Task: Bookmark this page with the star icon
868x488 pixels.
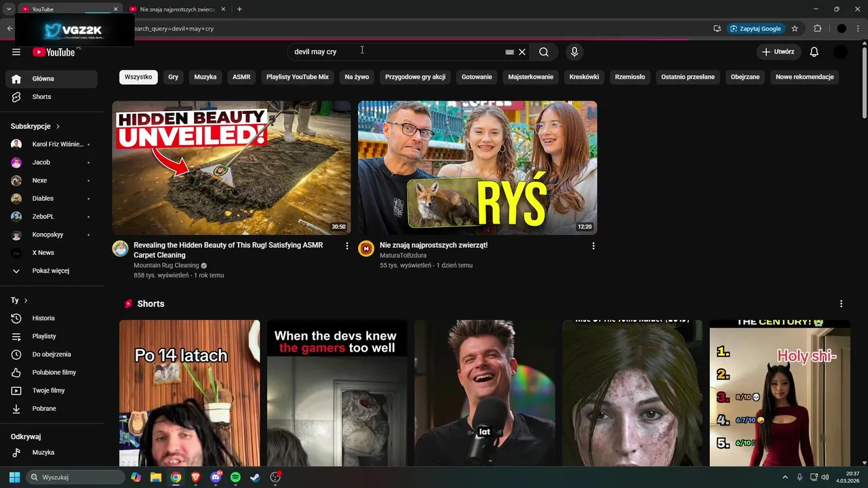Action: (x=795, y=28)
